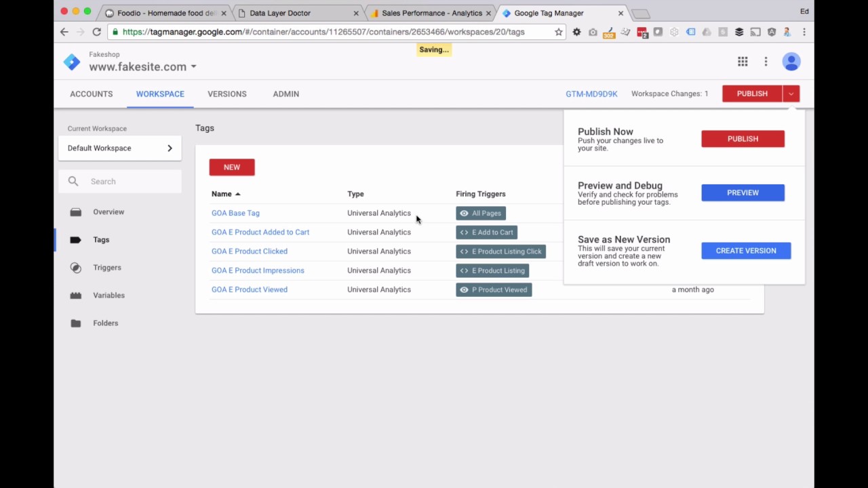868x488 pixels.
Task: Click the Variables brick icon in sidebar
Action: tap(76, 296)
